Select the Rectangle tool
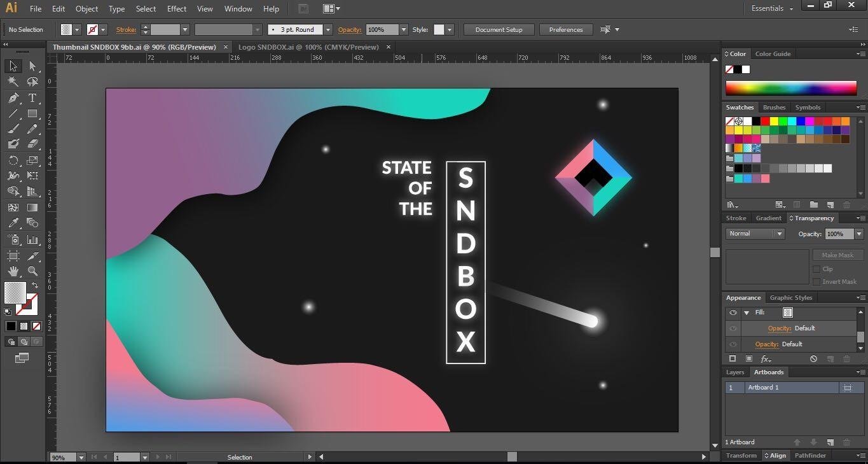This screenshot has width=868, height=464. click(x=32, y=114)
